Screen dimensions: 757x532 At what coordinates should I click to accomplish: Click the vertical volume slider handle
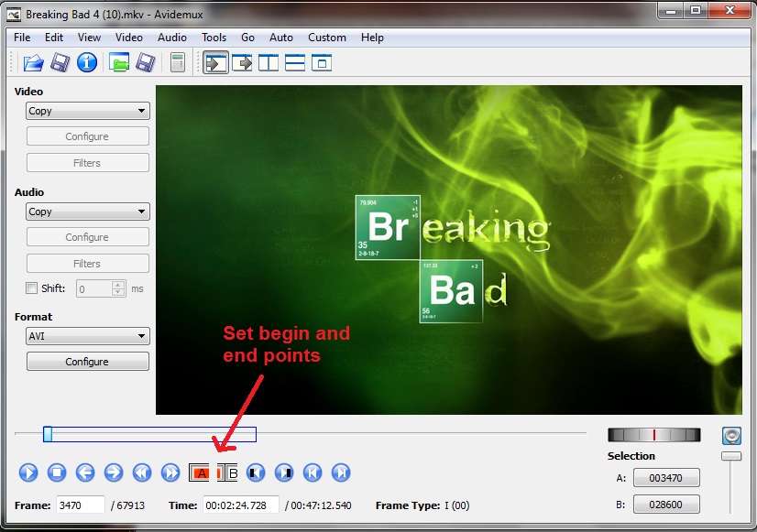[731, 456]
